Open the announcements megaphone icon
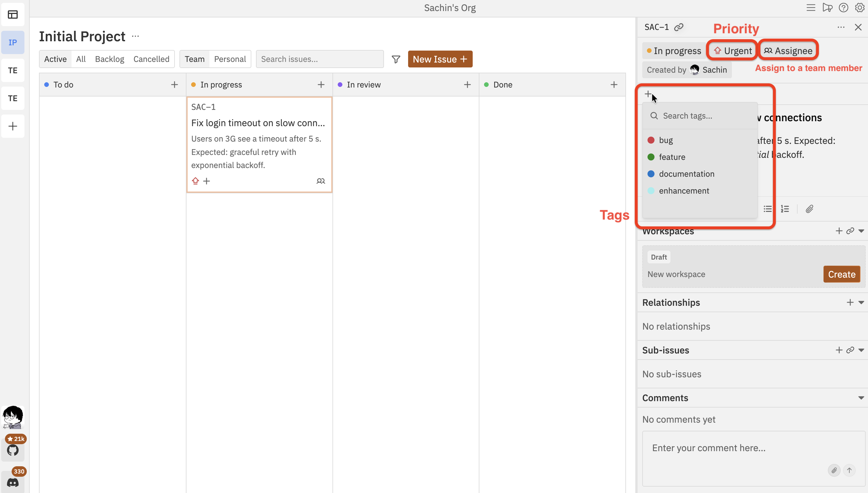 [x=827, y=8]
